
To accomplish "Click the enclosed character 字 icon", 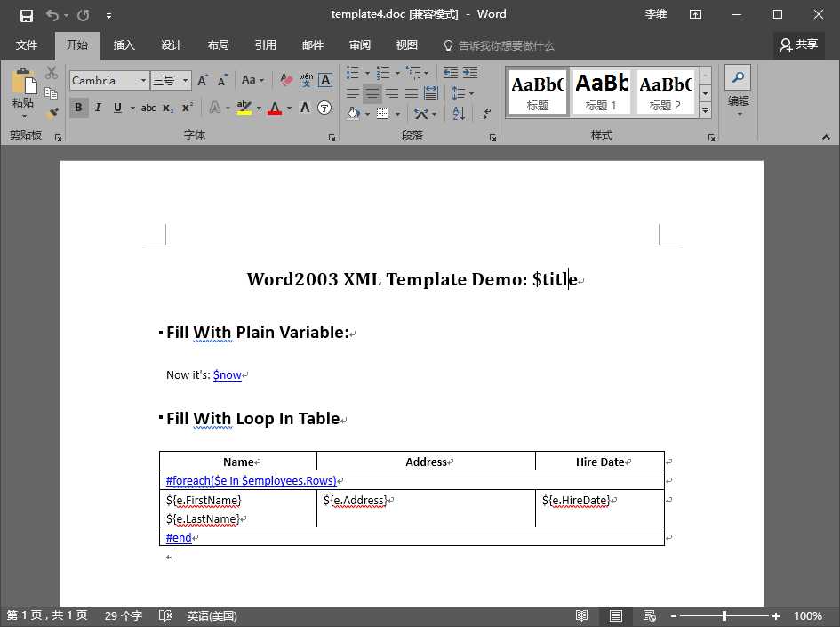I will coord(324,108).
